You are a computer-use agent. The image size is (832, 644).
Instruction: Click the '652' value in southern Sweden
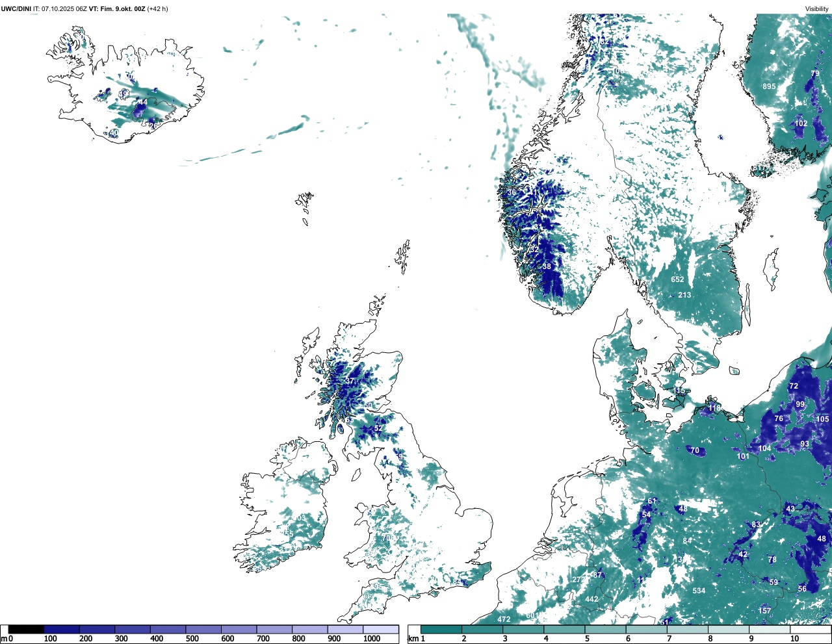[677, 279]
